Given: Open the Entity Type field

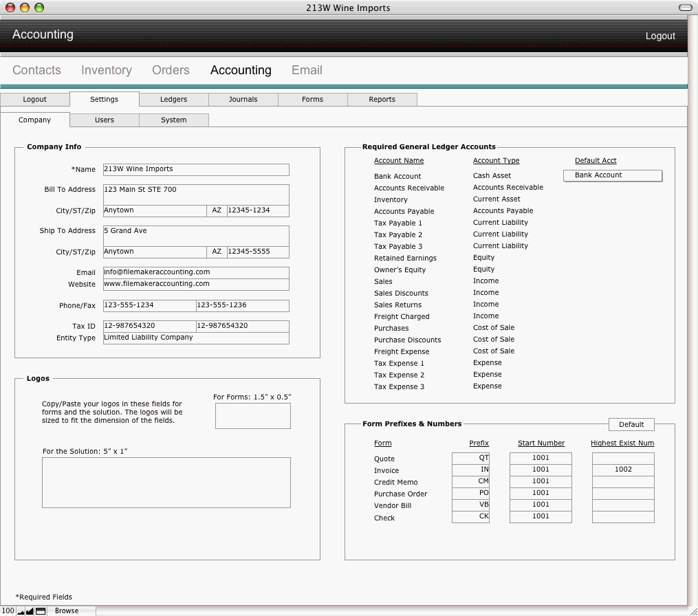Looking at the screenshot, I should (196, 338).
